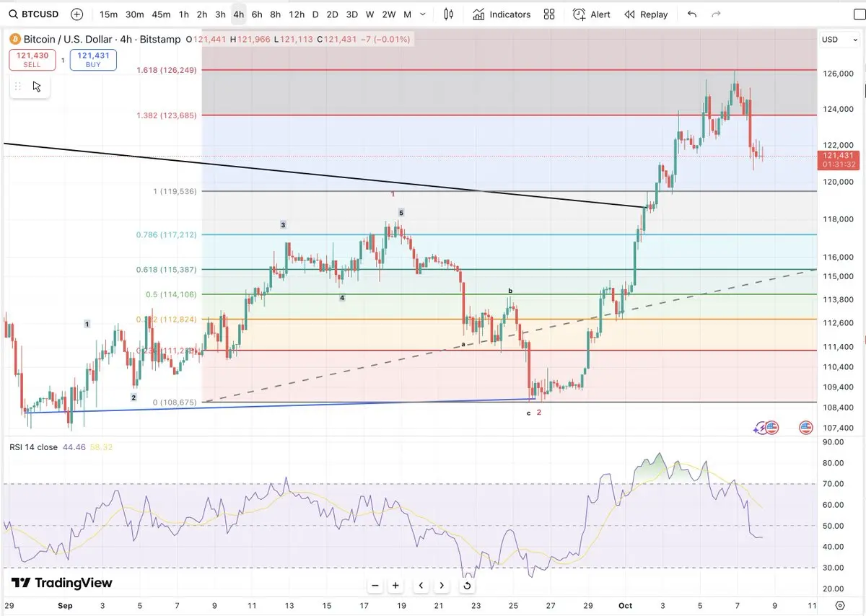Open the BTCUSD symbol search
The width and height of the screenshot is (866, 616).
pos(35,14)
